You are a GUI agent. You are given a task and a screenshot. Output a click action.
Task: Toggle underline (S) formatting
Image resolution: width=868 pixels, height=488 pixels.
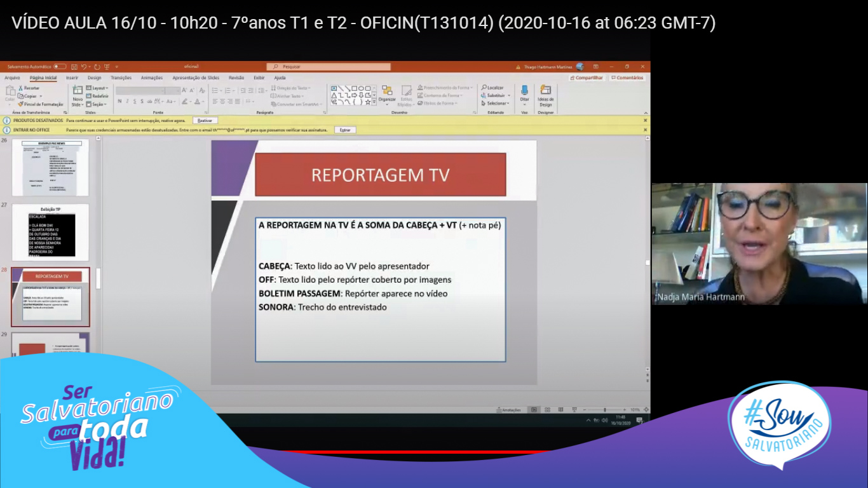coord(135,101)
